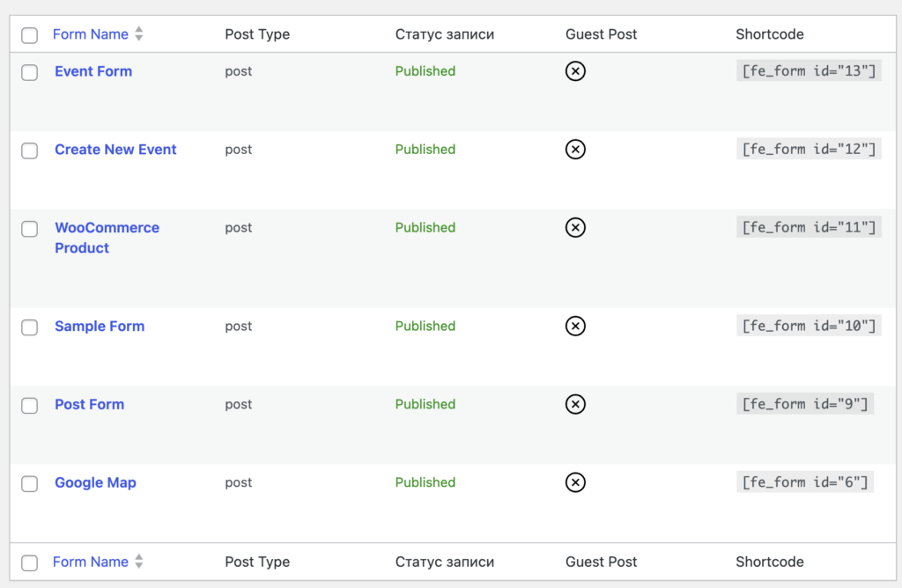The width and height of the screenshot is (902, 588).
Task: Toggle the select-all checkbox in table header
Action: (30, 35)
